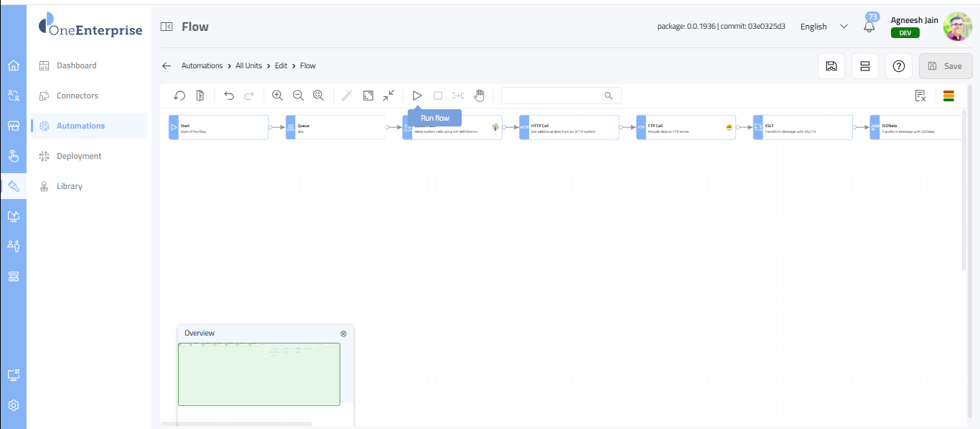Undo the last flow change
The width and height of the screenshot is (980, 429).
(229, 96)
